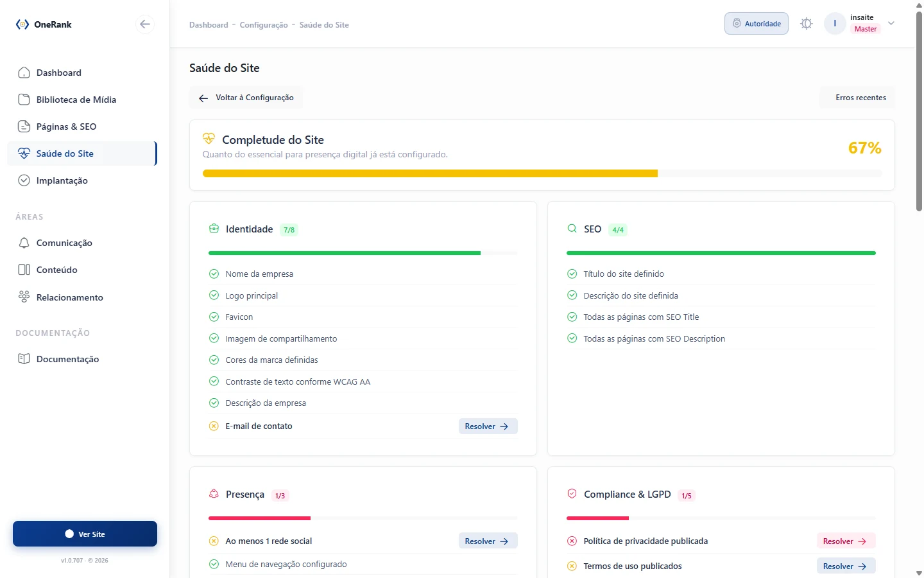This screenshot has width=924, height=578.
Task: Click the OneRank logo icon
Action: pos(22,24)
